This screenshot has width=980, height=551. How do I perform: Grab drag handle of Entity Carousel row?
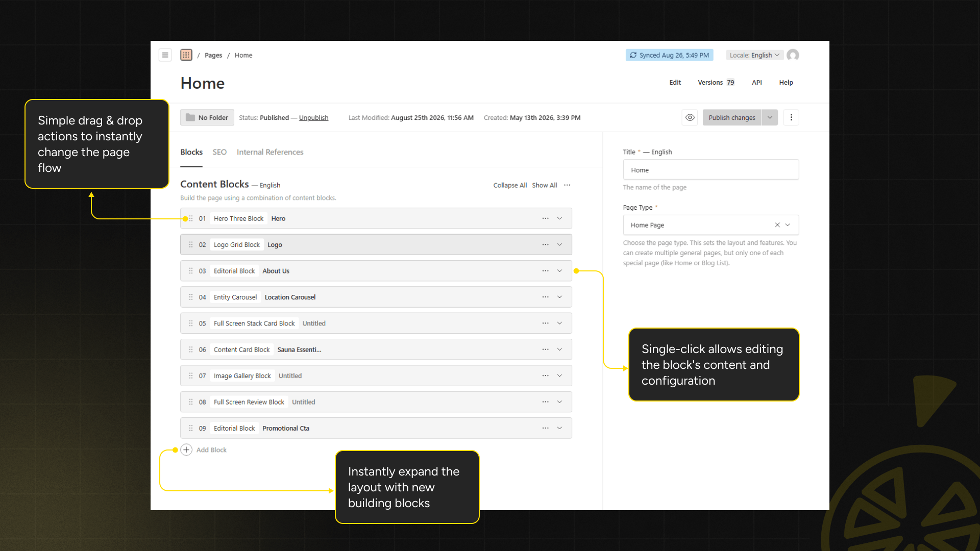pyautogui.click(x=191, y=297)
